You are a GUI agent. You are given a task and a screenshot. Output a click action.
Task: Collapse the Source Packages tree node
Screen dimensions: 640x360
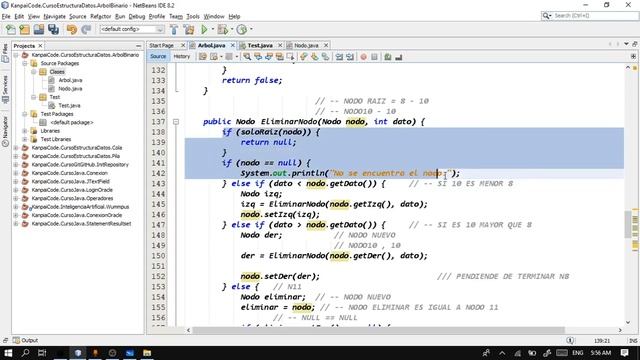point(25,63)
